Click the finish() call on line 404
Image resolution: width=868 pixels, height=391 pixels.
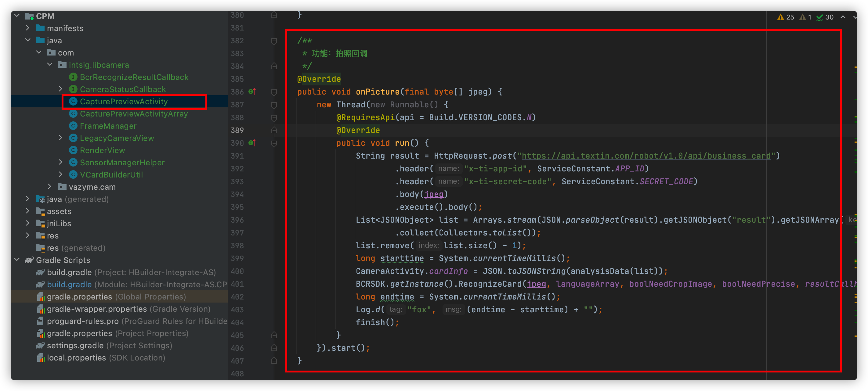(x=378, y=322)
